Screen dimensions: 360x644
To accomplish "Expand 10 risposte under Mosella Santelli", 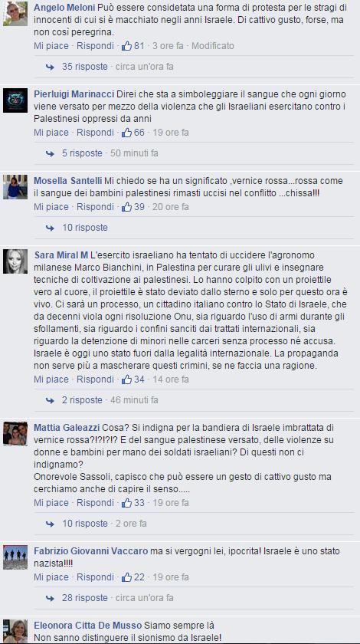I will (85, 228).
